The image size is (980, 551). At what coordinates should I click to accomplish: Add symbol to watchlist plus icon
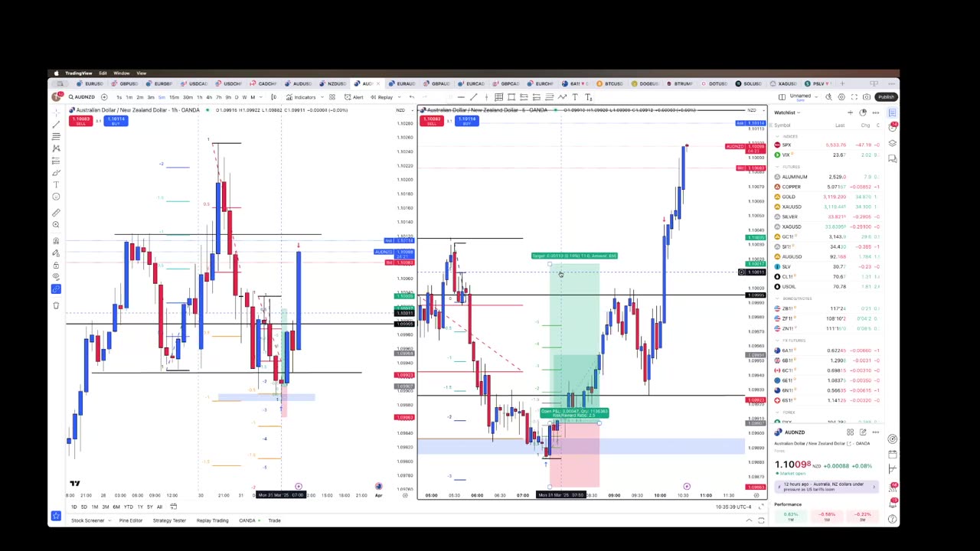click(x=850, y=112)
